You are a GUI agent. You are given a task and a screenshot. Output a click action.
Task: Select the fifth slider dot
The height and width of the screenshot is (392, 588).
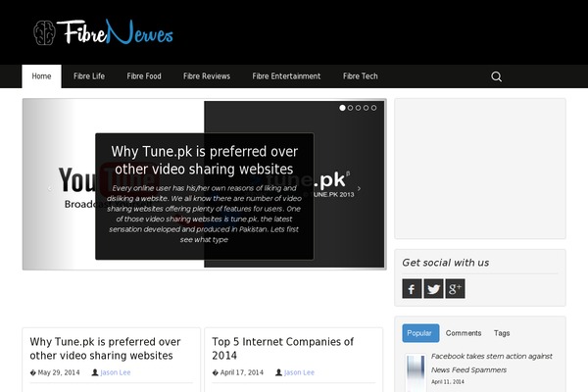[x=373, y=108]
